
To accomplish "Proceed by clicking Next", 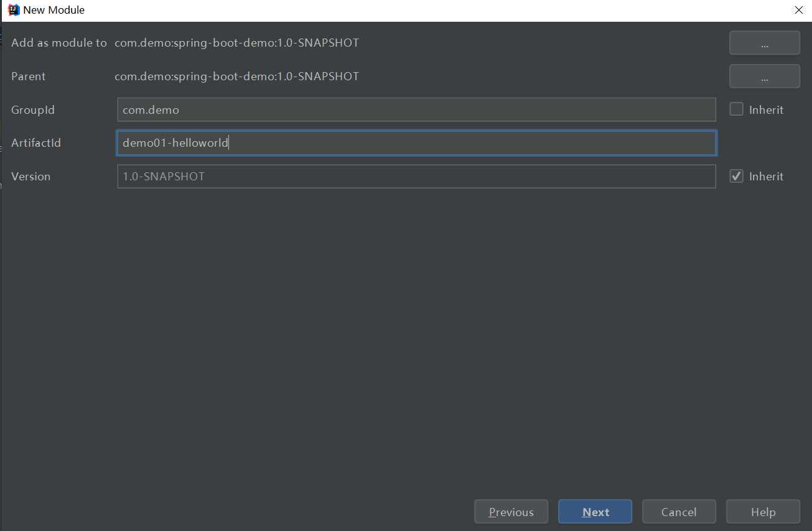I will click(595, 512).
